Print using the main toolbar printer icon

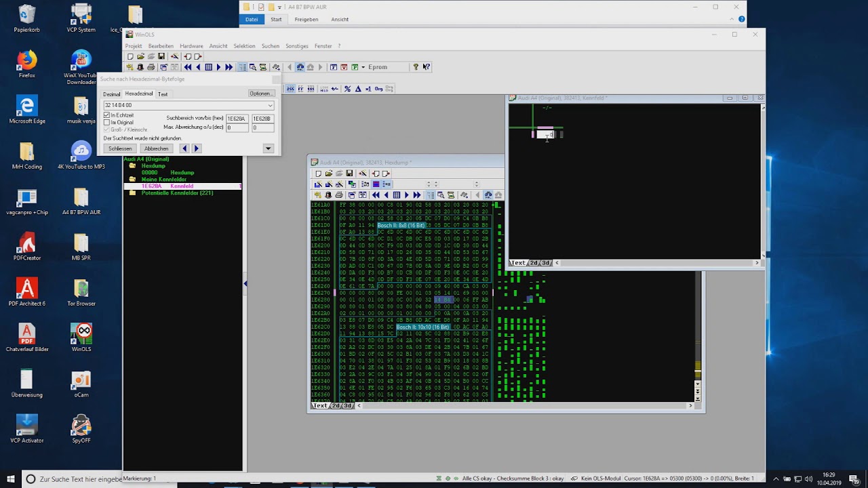tap(151, 67)
